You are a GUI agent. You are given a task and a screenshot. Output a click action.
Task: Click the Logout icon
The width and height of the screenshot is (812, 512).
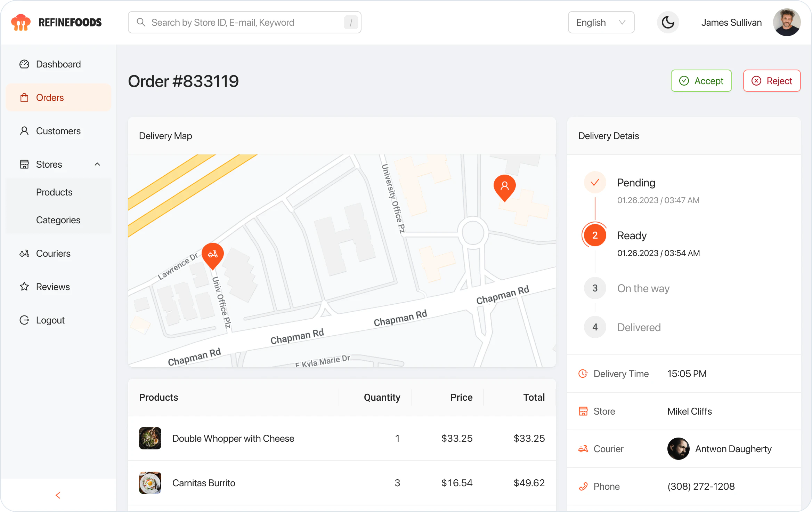[x=24, y=320]
